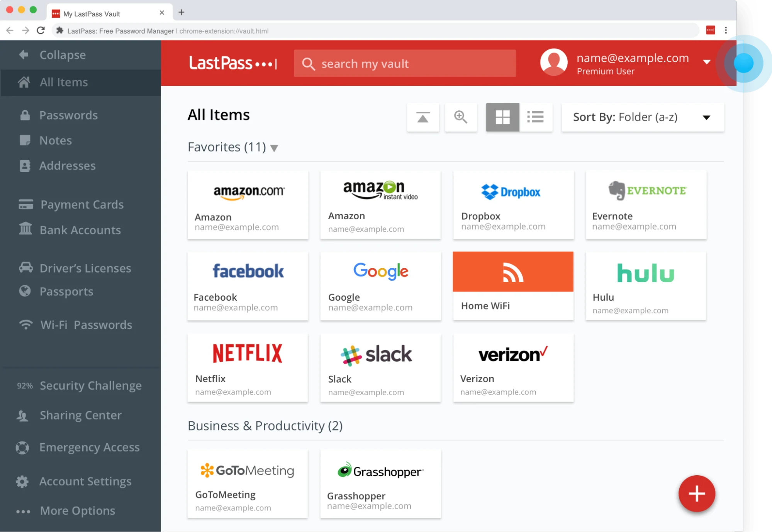Click the Home WiFi favorite tile
The height and width of the screenshot is (532, 772).
[514, 286]
